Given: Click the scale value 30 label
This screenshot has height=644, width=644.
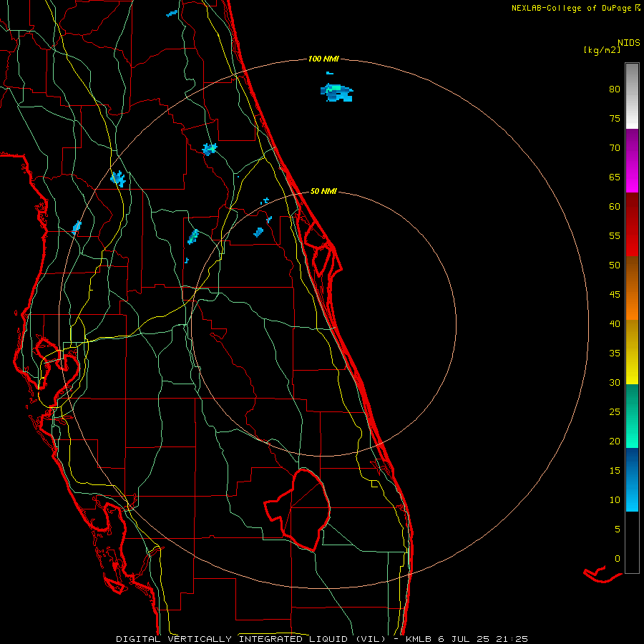Looking at the screenshot, I should pos(615,382).
